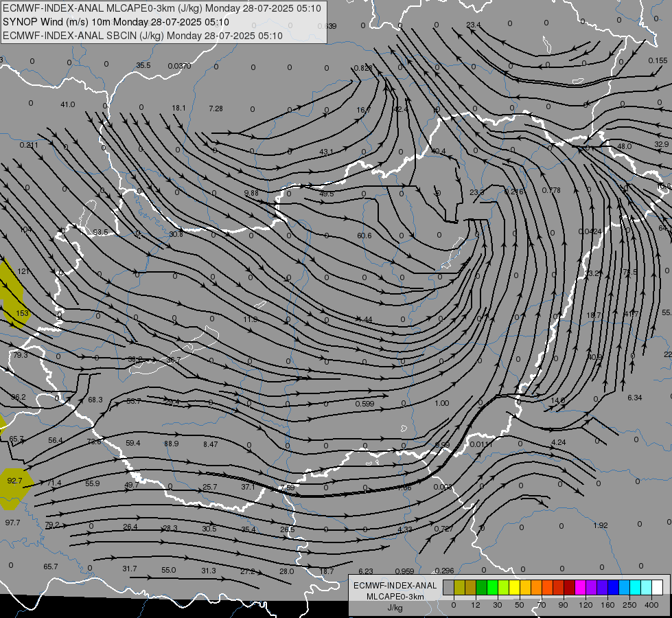Click the legend tick label 250
672x618 pixels.
pos(629,605)
